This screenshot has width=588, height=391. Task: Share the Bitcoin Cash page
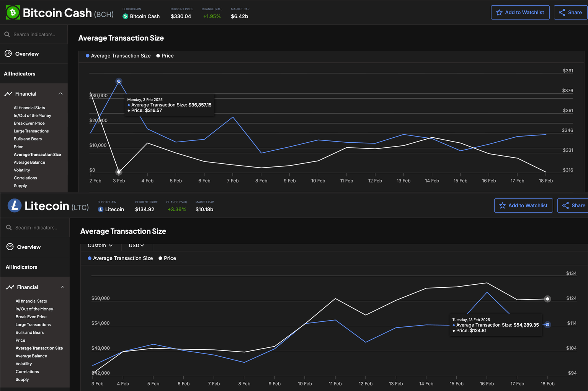570,13
